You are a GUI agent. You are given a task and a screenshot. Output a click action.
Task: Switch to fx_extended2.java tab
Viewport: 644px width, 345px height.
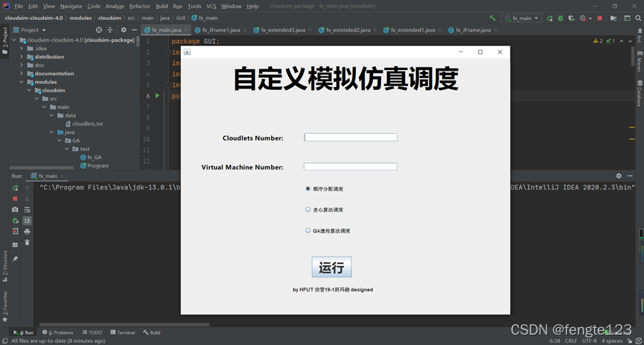(348, 30)
